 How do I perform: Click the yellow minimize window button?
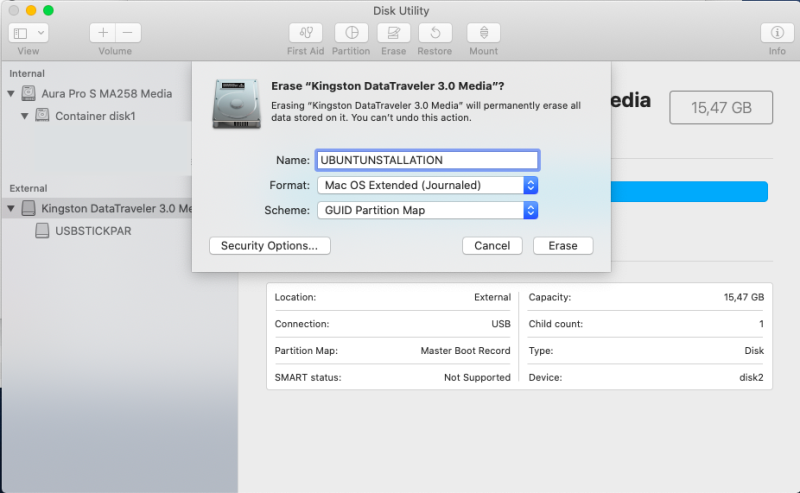[x=31, y=10]
